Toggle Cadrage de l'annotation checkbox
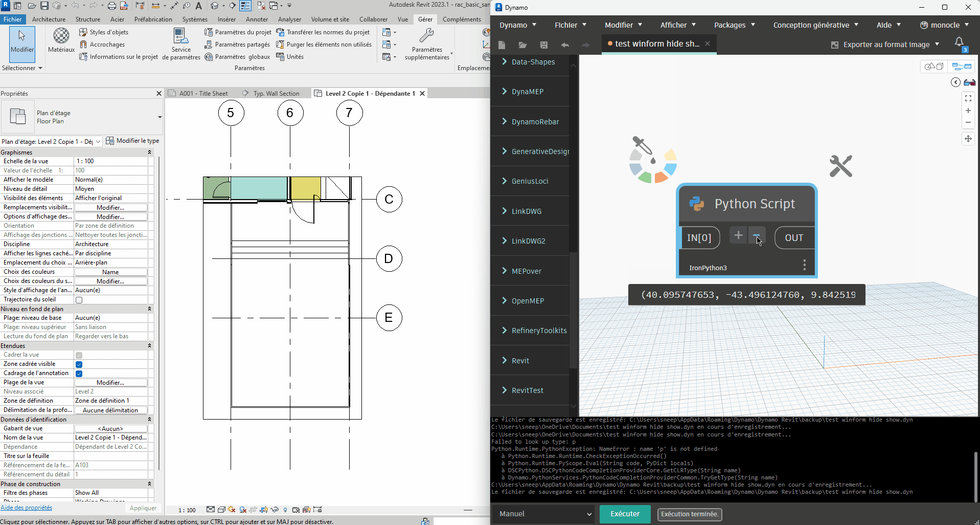Viewport: 980px width, 525px height. tap(79, 374)
